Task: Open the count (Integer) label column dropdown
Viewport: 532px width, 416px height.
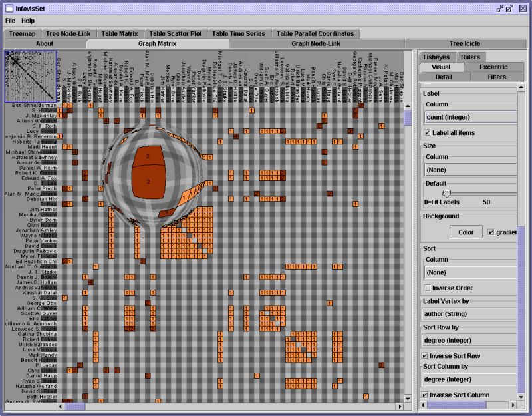Action: point(469,117)
